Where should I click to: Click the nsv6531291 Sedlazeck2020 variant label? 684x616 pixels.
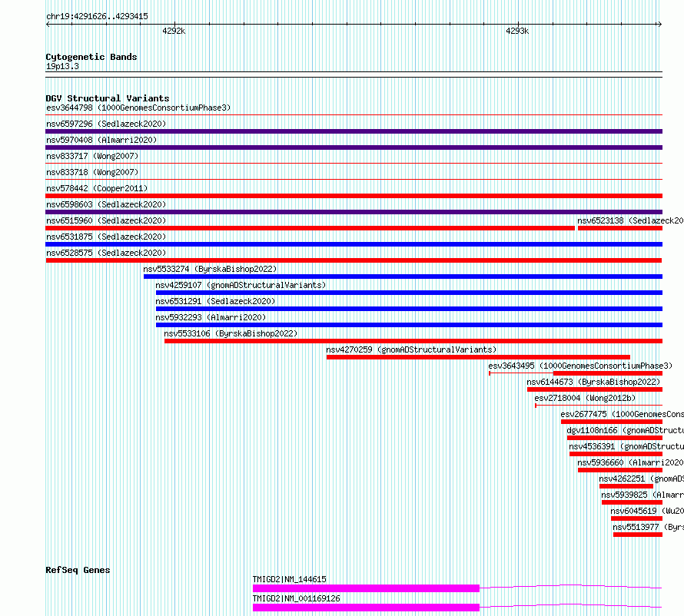click(215, 301)
